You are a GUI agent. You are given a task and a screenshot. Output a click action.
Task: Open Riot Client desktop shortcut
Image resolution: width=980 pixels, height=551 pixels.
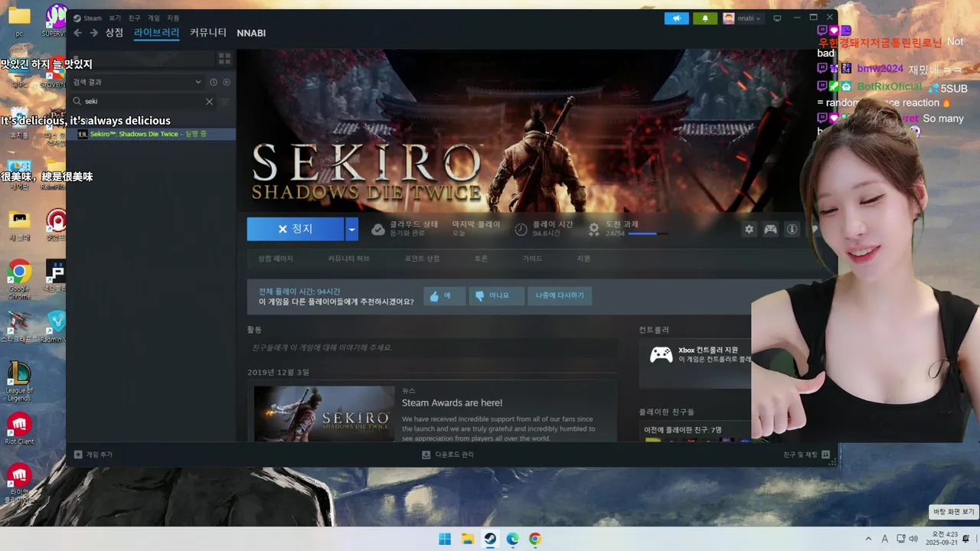pos(19,429)
